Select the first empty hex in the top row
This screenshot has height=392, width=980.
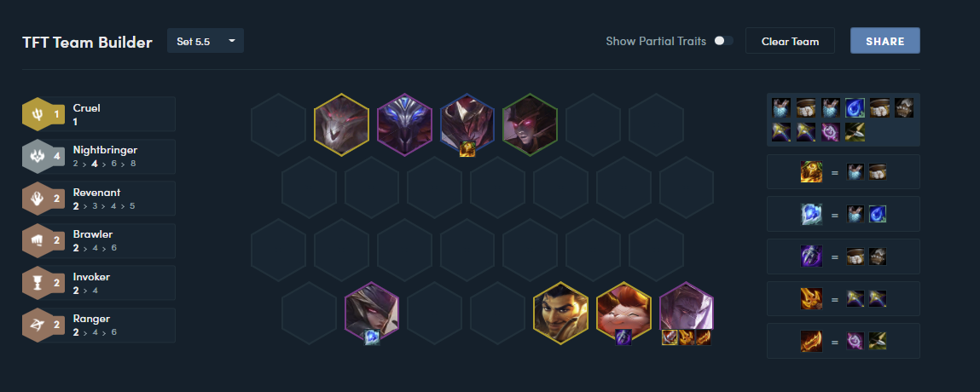[x=278, y=124]
